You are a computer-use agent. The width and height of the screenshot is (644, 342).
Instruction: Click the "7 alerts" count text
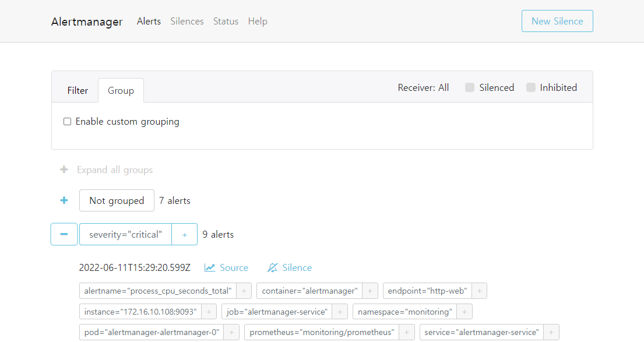[x=175, y=200]
